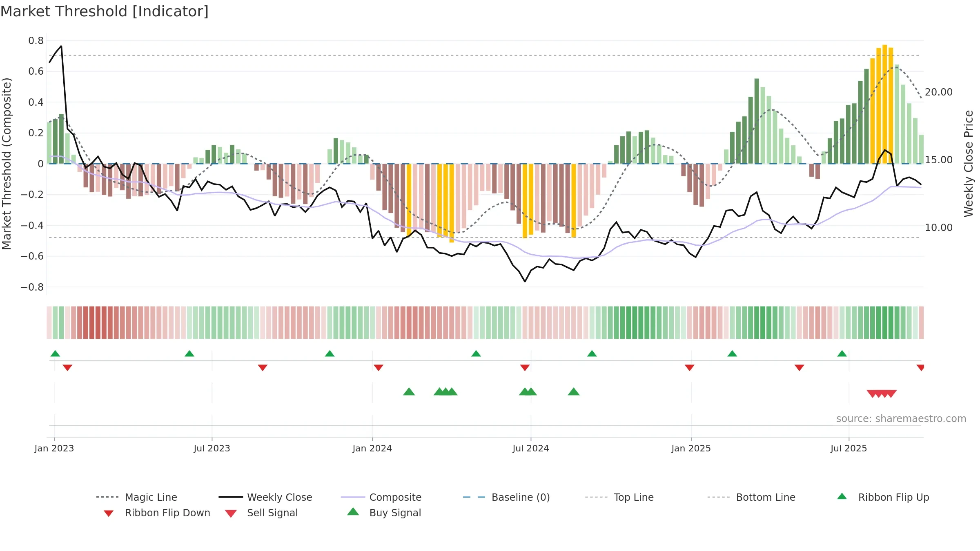Click the Ribbon Flip Up marker just before Jul 2025
The width and height of the screenshot is (980, 551).
[842, 353]
